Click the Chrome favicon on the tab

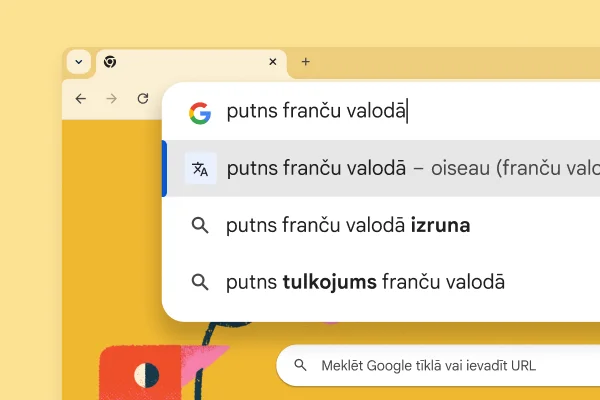click(110, 62)
